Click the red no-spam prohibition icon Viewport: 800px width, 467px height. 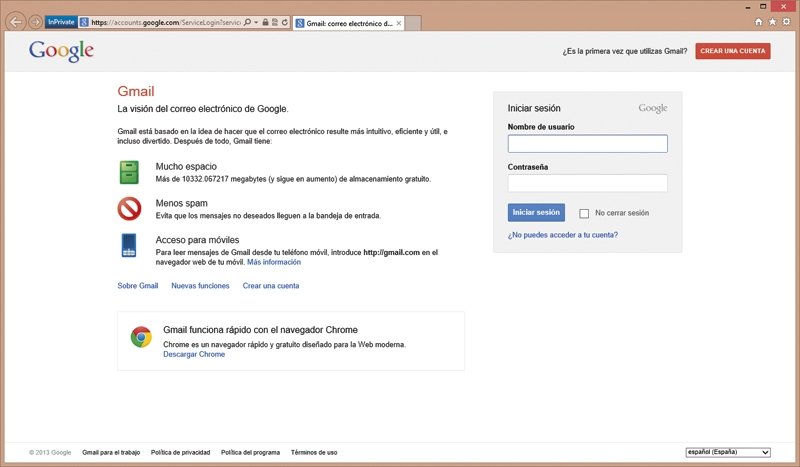click(x=130, y=209)
